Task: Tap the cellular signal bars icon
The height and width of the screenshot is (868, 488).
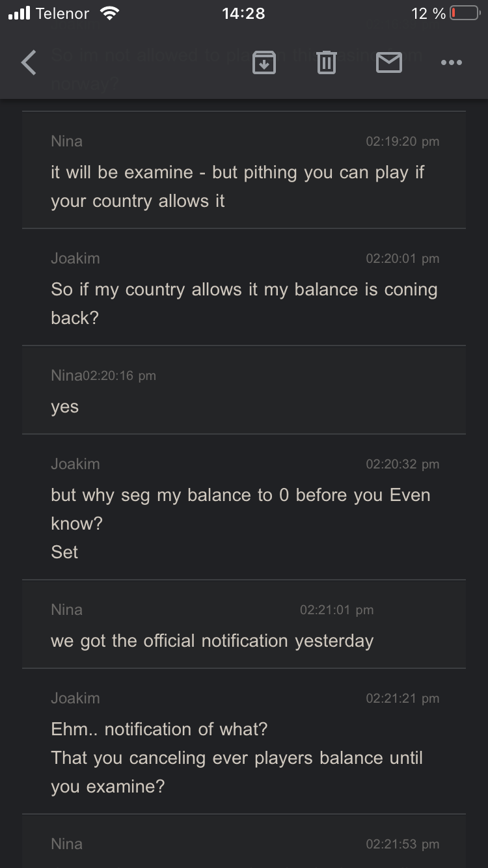Action: coord(20,14)
